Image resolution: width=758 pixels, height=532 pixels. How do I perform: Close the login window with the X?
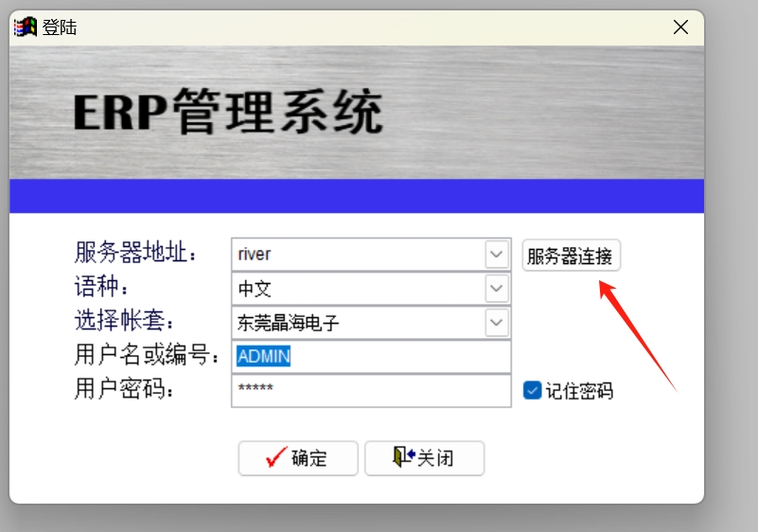tap(680, 27)
